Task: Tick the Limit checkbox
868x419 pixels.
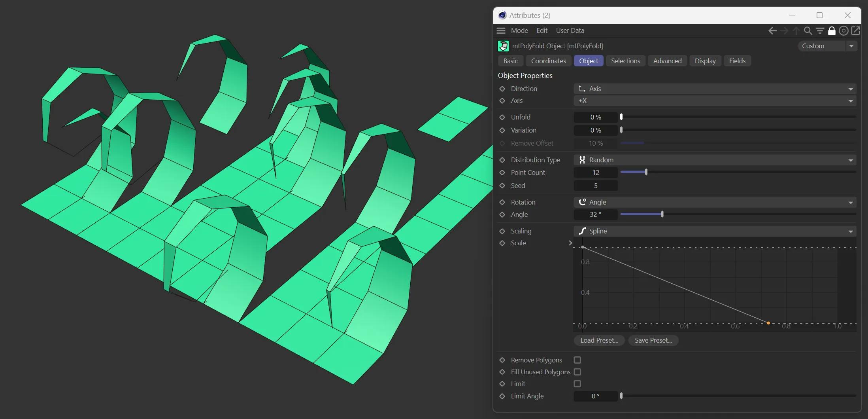Action: click(577, 384)
